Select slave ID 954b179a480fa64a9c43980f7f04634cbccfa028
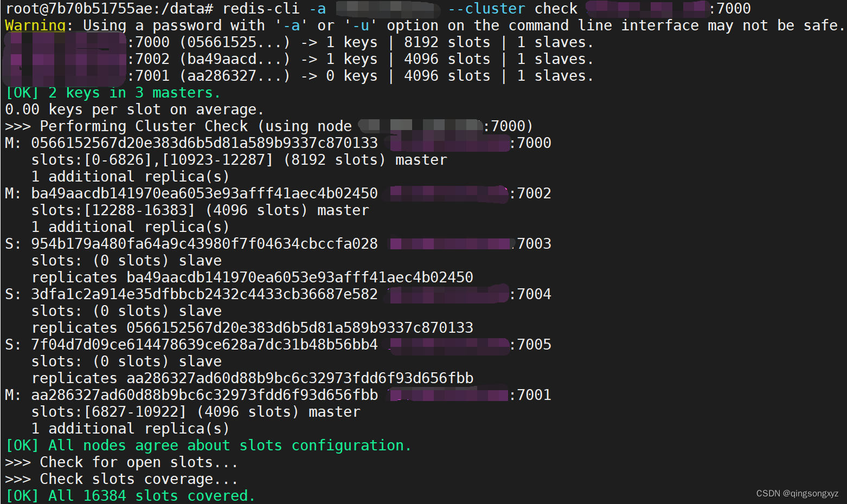 [204, 244]
